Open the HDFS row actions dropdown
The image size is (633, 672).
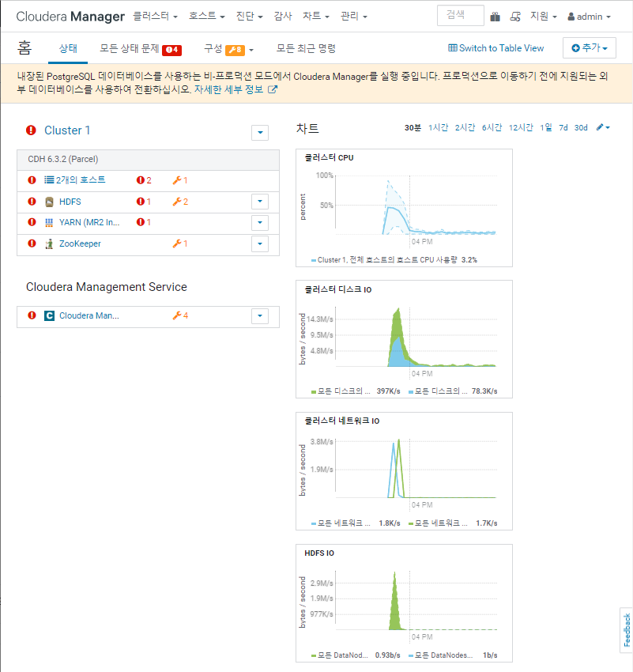[x=260, y=202]
